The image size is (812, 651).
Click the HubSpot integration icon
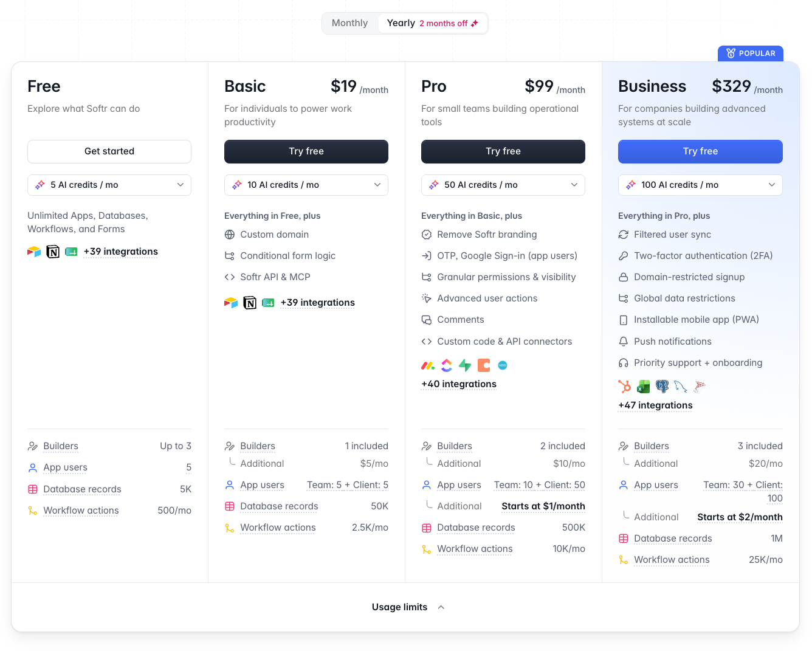click(x=625, y=387)
